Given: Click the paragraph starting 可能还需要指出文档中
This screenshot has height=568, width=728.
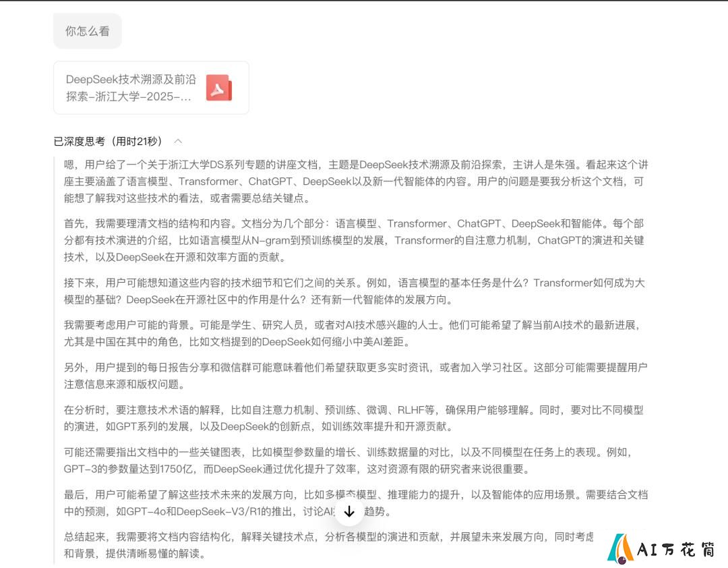Looking at the screenshot, I should point(348,460).
